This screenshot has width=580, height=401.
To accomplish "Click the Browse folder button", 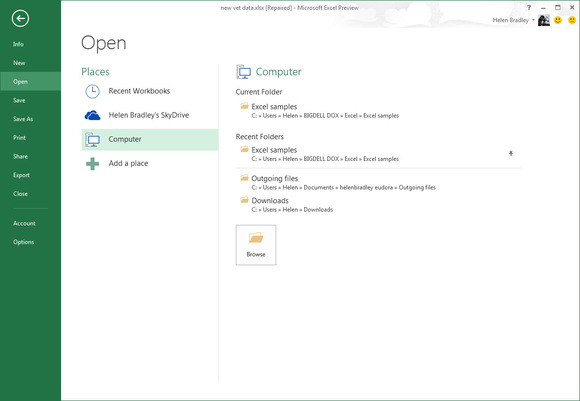I will click(256, 245).
